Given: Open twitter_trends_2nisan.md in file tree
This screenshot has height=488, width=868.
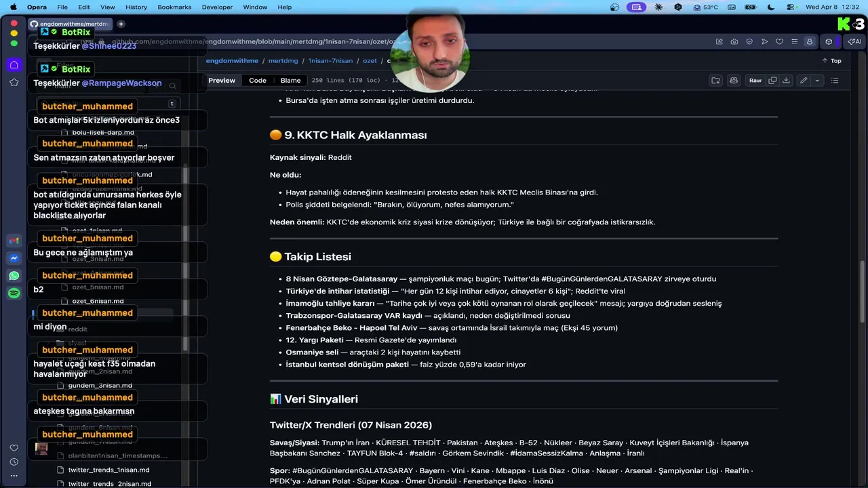Looking at the screenshot, I should pos(109,484).
